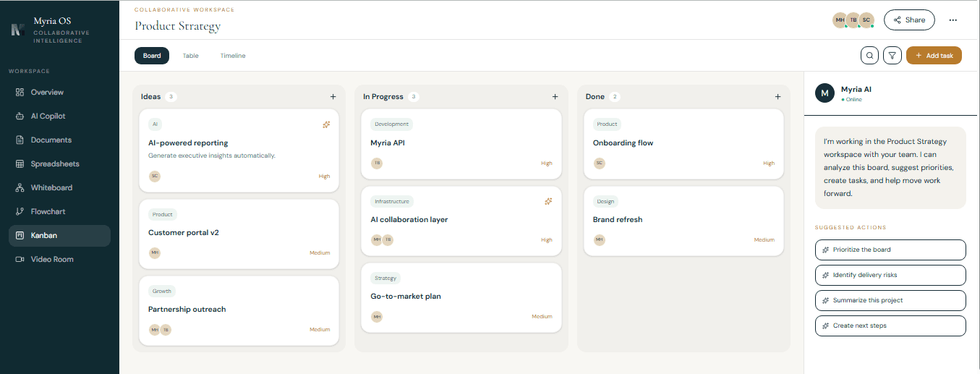Open the three-dot more options menu
Screen dimensions: 980x374
point(953,20)
